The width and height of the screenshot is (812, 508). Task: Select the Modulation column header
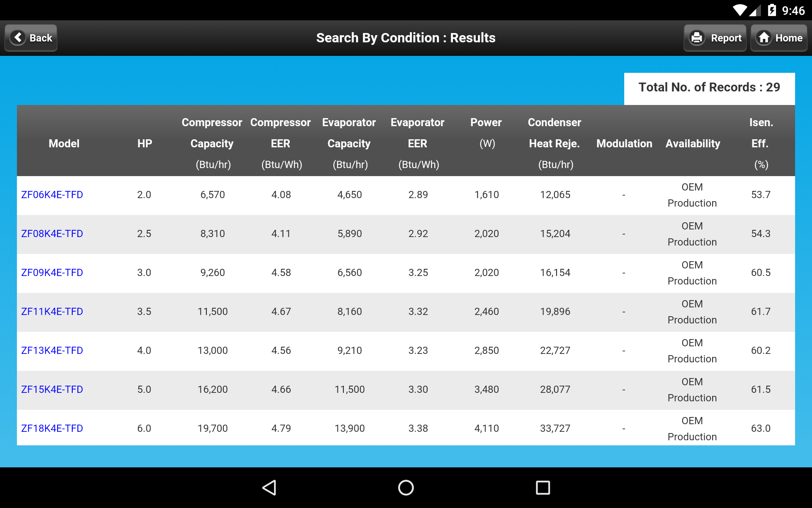[x=624, y=144]
